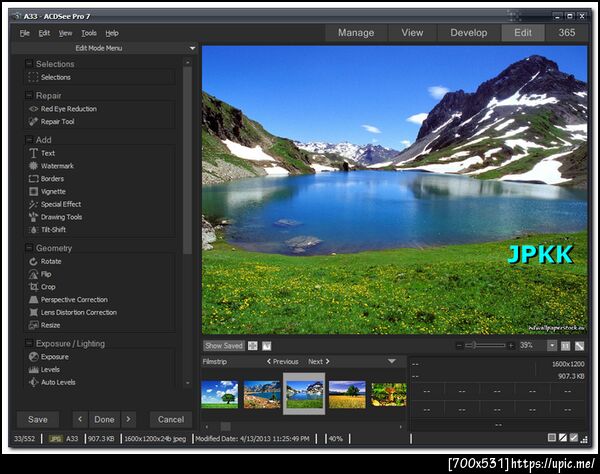Image resolution: width=600 pixels, height=474 pixels.
Task: Open the File menu
Action: click(24, 33)
